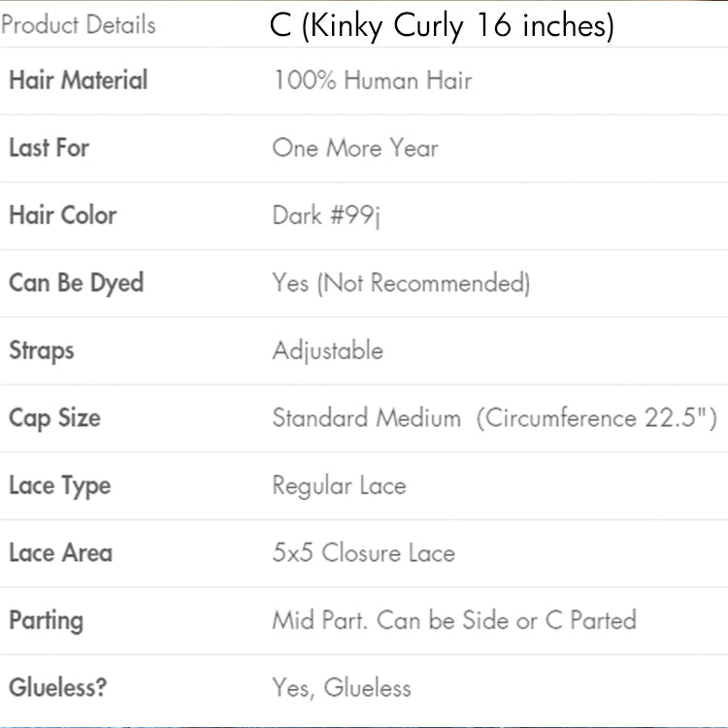The height and width of the screenshot is (728, 728).
Task: Click the 5x5 Closure Lace value
Action: point(363,553)
